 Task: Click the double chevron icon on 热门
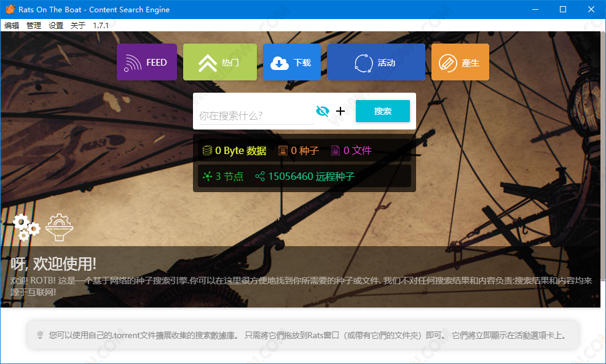pyautogui.click(x=208, y=63)
